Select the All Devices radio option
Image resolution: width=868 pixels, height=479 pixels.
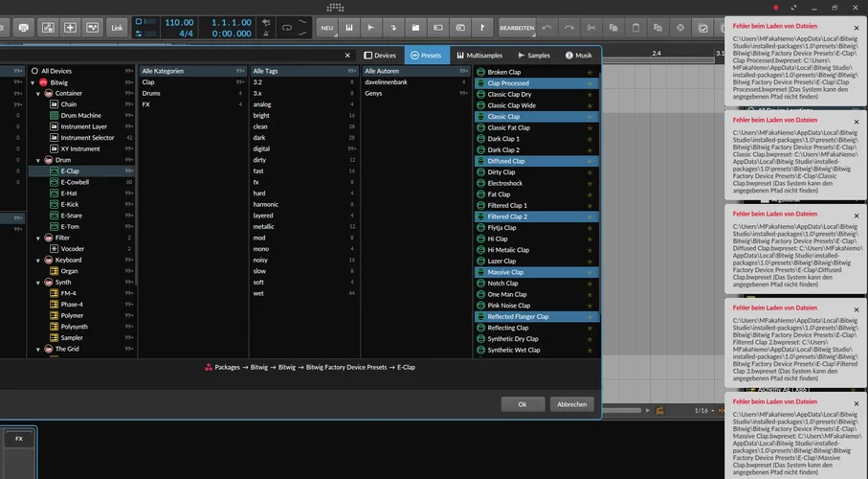click(x=33, y=71)
